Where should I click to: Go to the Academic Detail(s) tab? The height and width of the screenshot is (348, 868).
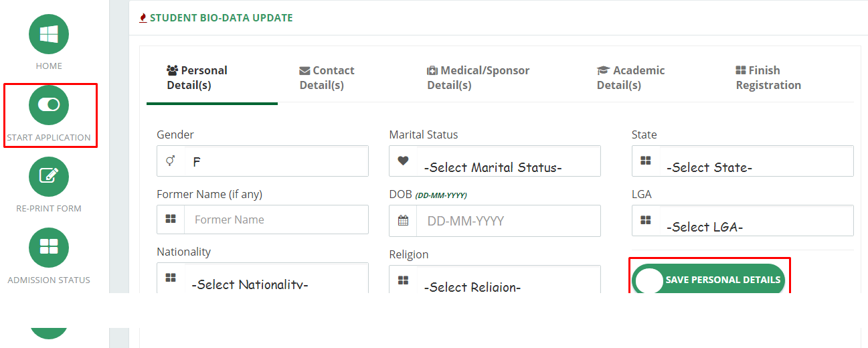point(630,78)
